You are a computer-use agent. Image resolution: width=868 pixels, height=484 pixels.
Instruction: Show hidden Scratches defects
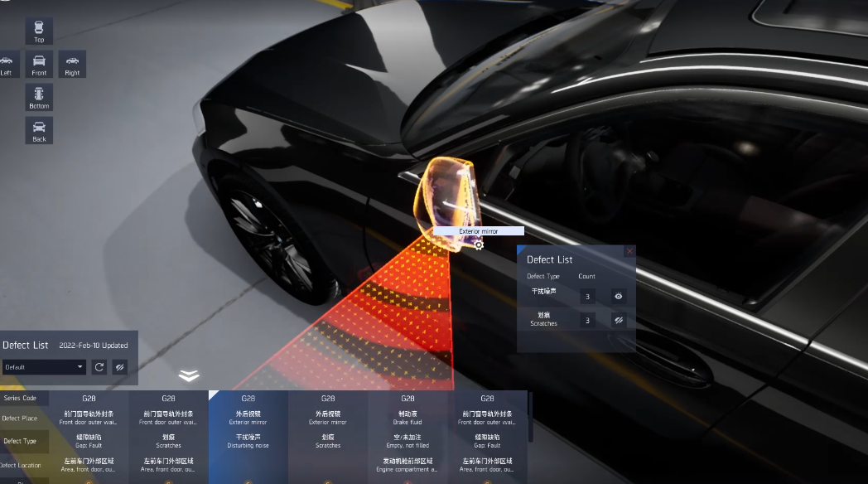(618, 320)
